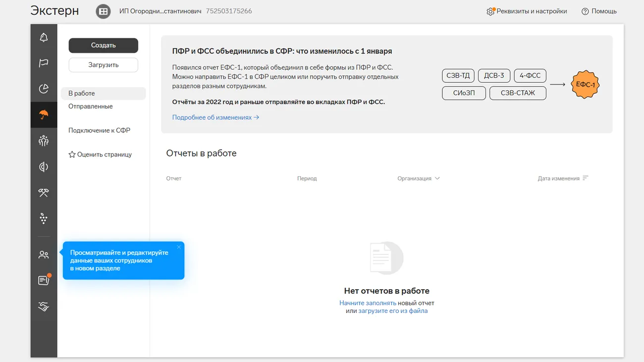Open employees section icon in sidebar
The height and width of the screenshot is (362, 644).
[44, 255]
